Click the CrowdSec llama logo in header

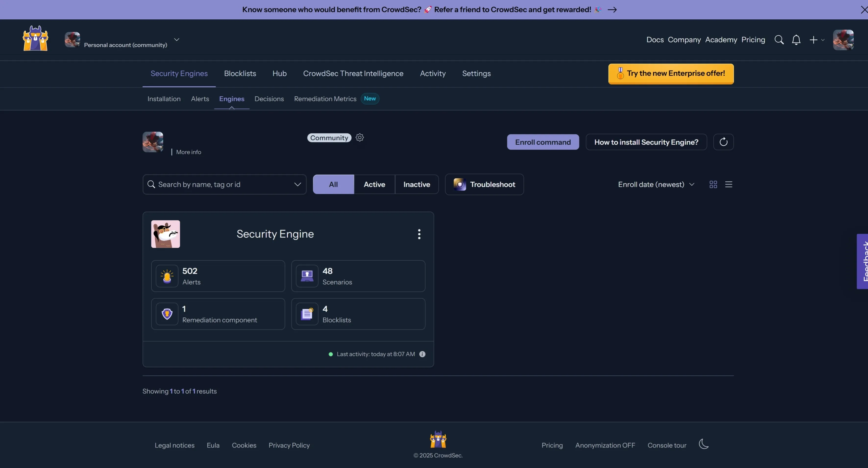click(35, 38)
